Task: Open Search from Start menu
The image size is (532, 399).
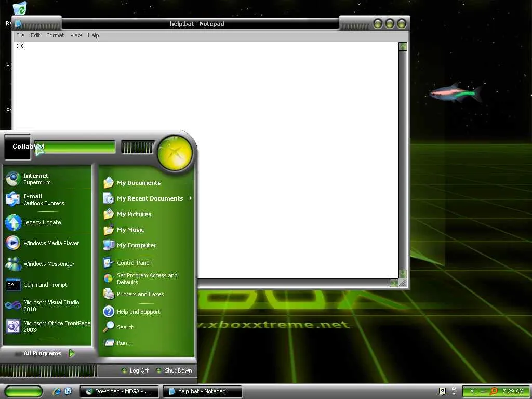Action: tap(147, 327)
